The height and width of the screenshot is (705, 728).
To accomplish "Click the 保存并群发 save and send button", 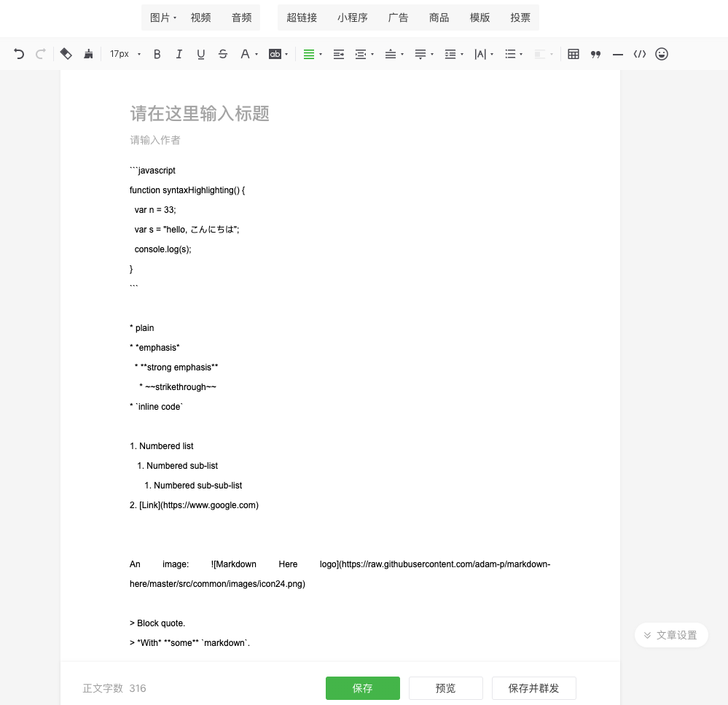I will [534, 688].
